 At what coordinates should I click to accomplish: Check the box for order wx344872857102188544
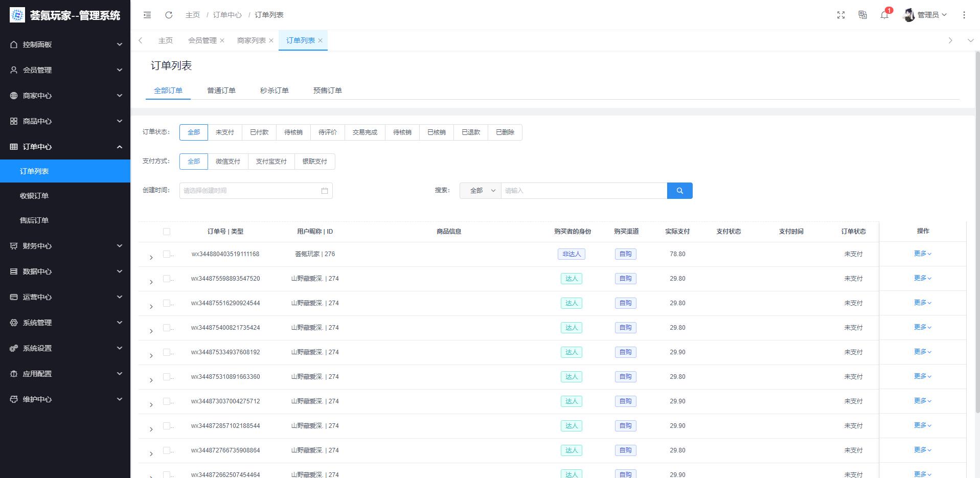pyautogui.click(x=167, y=426)
